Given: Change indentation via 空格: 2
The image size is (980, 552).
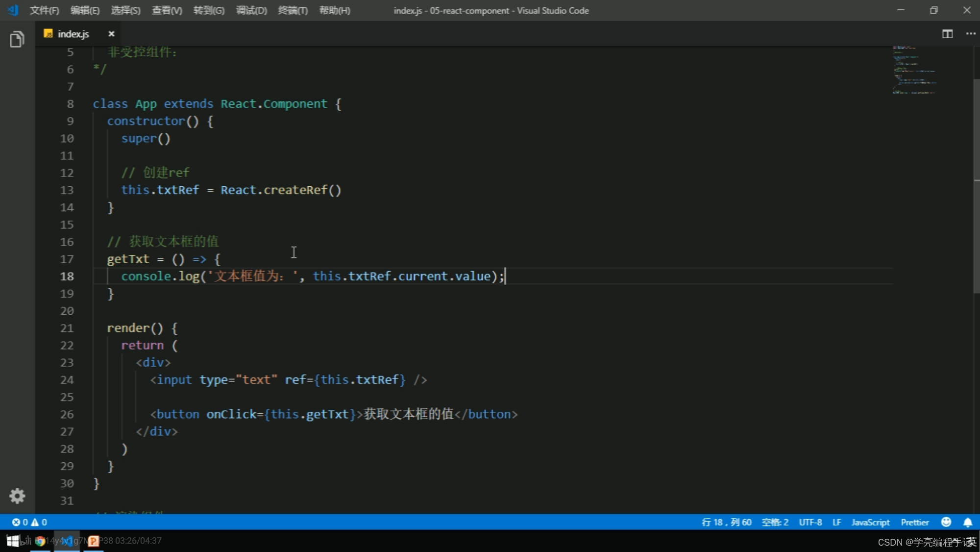Looking at the screenshot, I should [x=775, y=522].
